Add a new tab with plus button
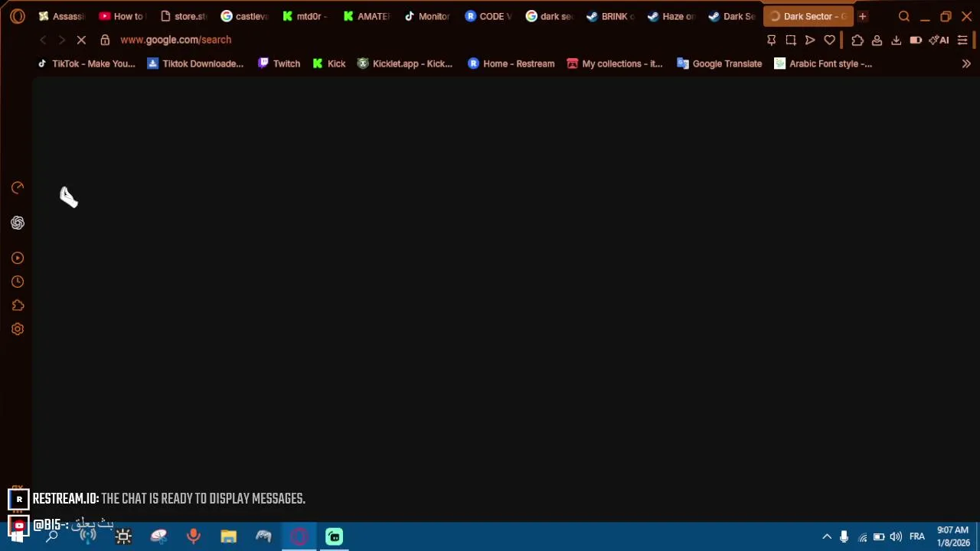This screenshot has height=551, width=980. point(862,16)
